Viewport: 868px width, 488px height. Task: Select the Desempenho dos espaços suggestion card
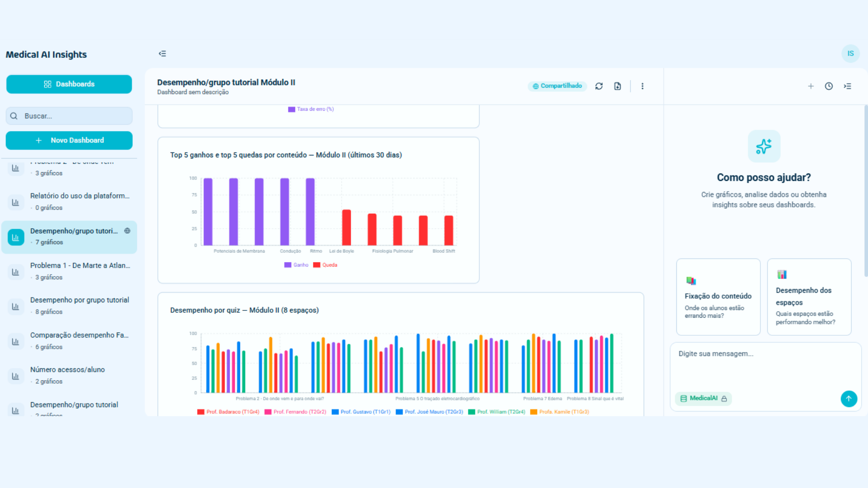809,297
